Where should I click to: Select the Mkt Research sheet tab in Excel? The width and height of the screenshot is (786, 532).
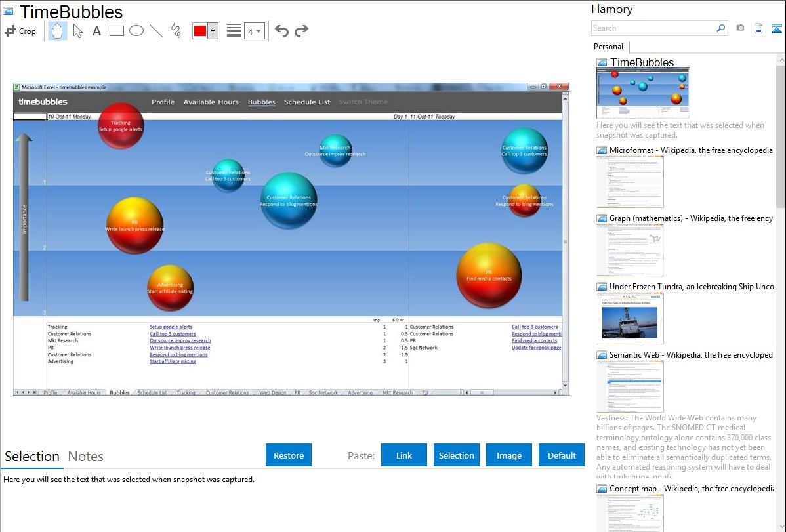click(x=398, y=393)
